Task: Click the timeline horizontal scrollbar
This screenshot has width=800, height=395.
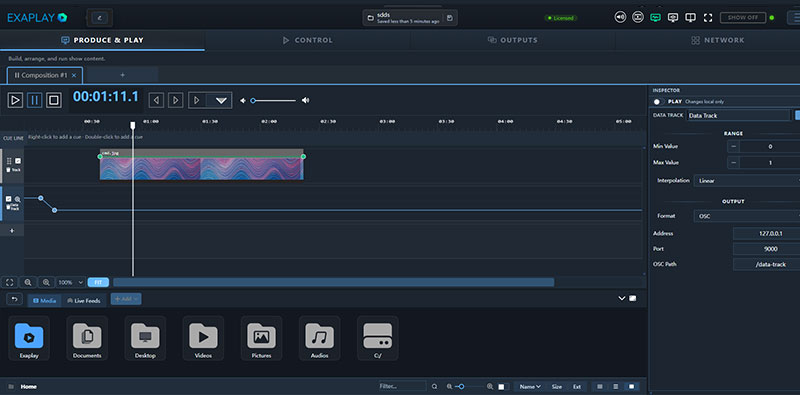Action: [x=334, y=282]
